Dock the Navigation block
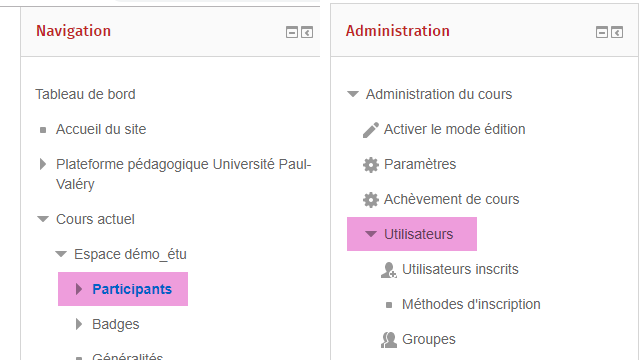The width and height of the screenshot is (640, 360). 307,32
